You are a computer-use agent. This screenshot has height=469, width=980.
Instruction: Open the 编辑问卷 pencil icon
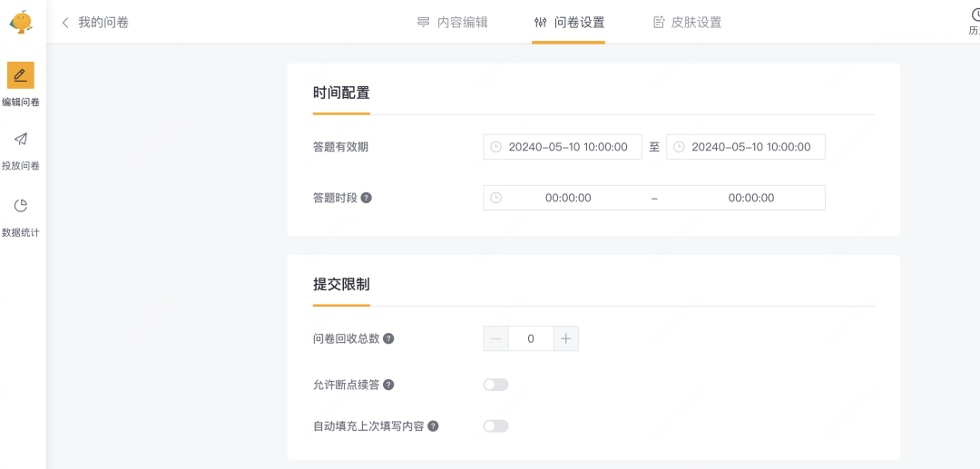(x=21, y=75)
